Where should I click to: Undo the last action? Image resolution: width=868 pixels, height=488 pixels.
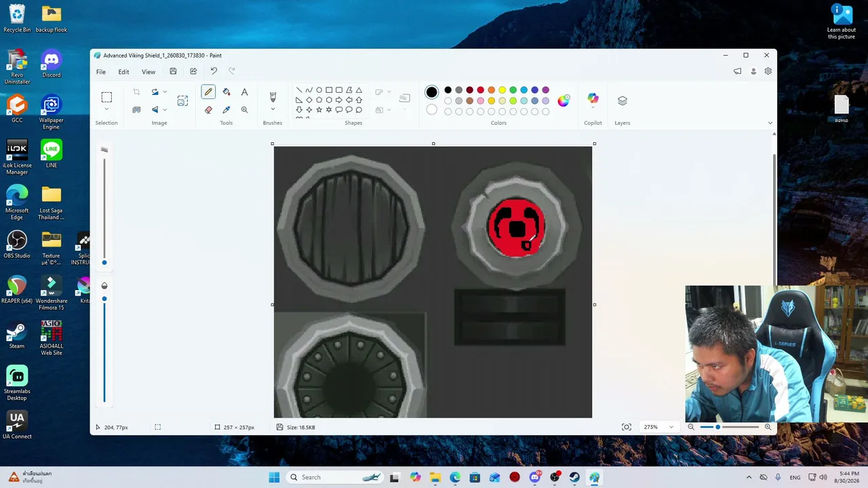pos(214,71)
